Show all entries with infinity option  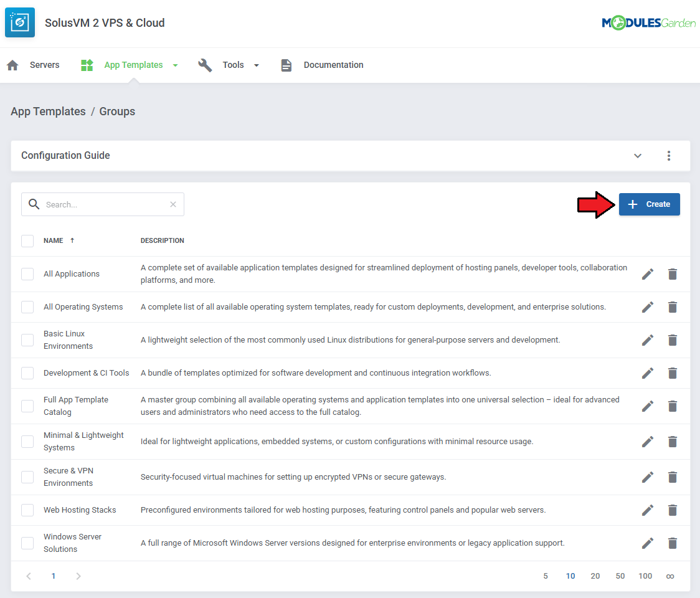pyautogui.click(x=669, y=576)
